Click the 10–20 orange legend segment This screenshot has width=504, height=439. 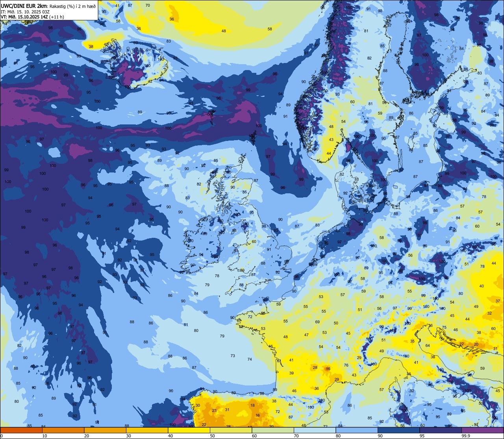[63, 430]
